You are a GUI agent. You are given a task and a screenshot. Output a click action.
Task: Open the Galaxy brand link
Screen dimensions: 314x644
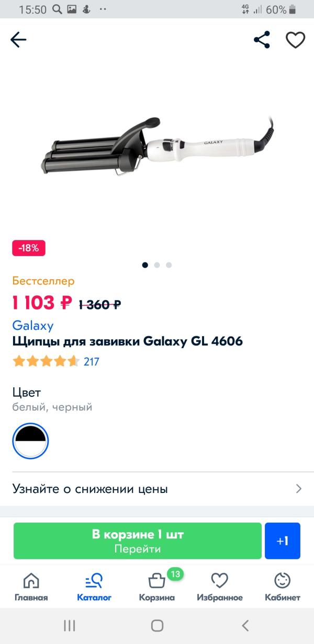pos(32,326)
